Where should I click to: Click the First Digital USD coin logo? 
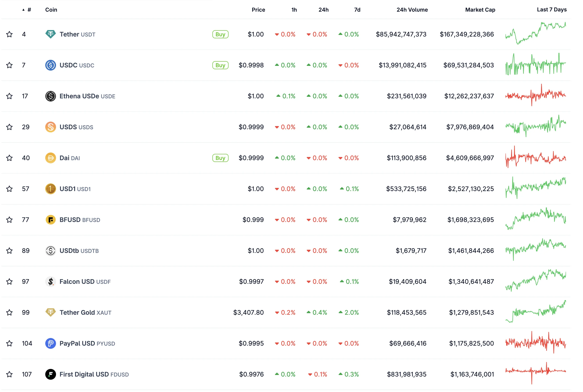(51, 374)
